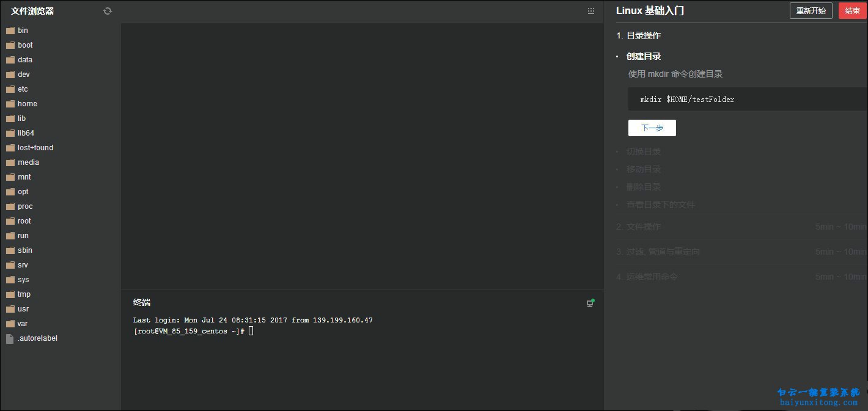Select the 切换目录 step
The width and height of the screenshot is (868, 411).
(x=644, y=151)
